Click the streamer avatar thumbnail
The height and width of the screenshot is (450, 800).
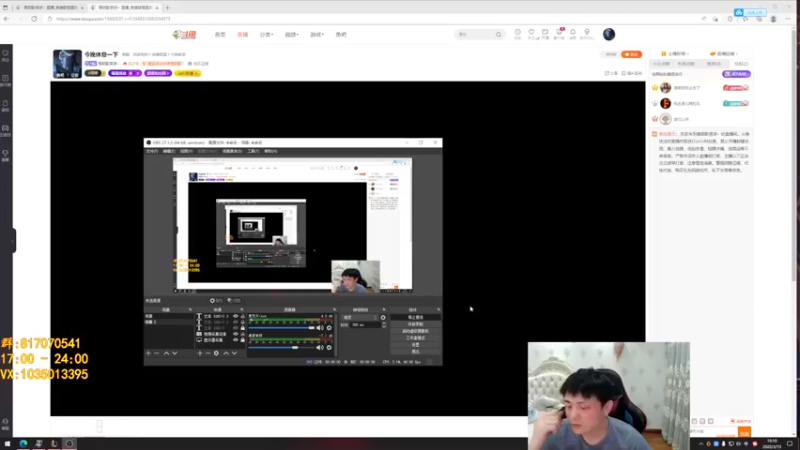pos(67,64)
